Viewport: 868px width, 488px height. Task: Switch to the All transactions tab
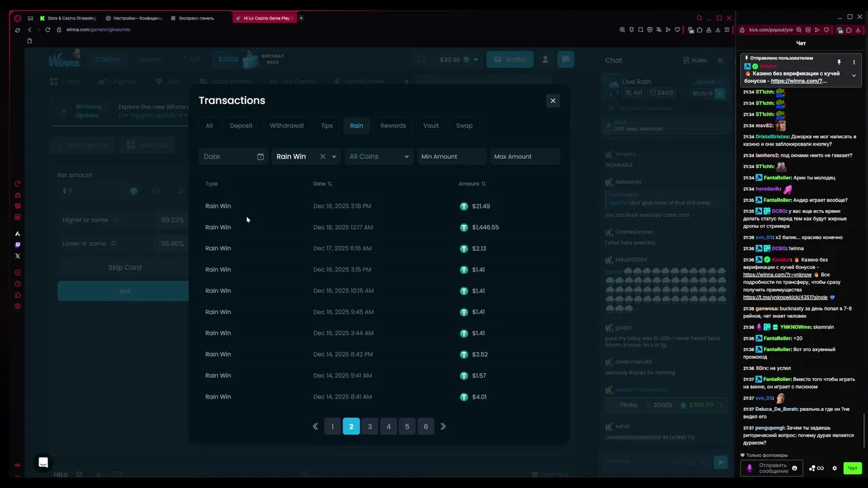point(209,125)
